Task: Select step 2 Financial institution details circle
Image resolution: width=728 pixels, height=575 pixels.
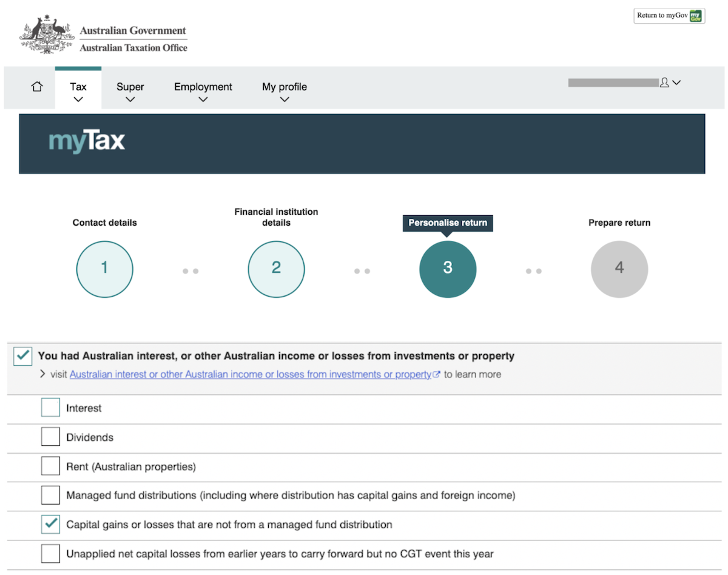Action: click(276, 269)
